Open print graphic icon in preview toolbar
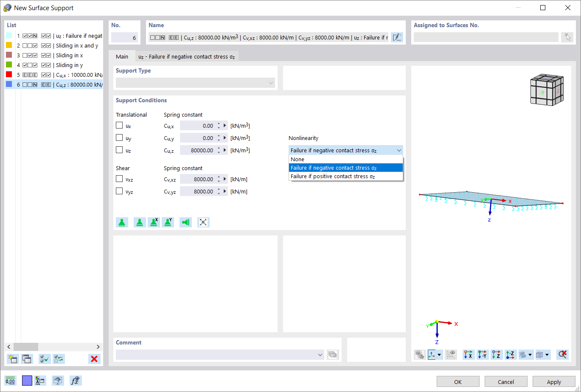The width and height of the screenshot is (581, 392). coord(420,355)
